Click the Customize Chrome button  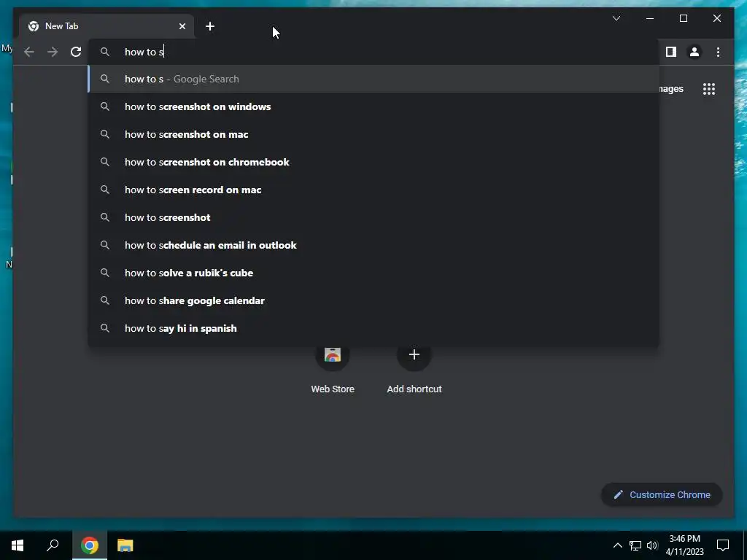[x=662, y=495]
